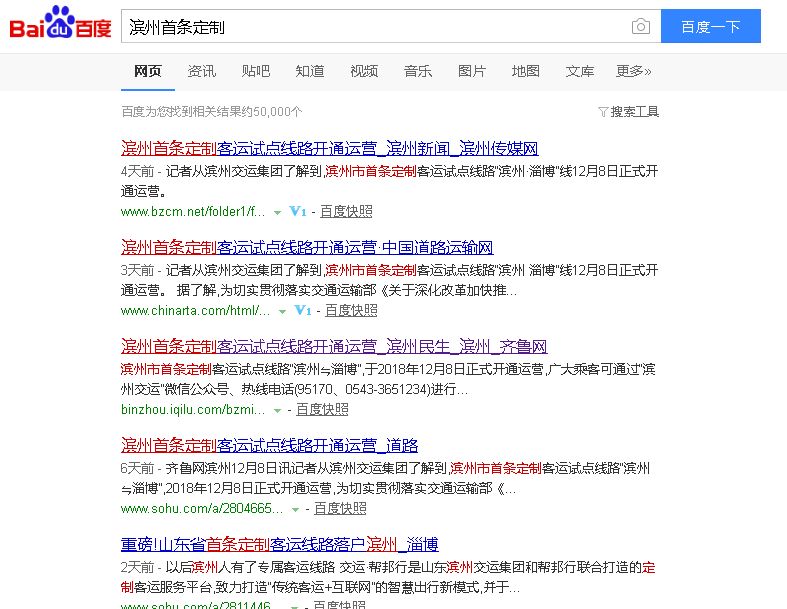Open 地图 tab
787x609 pixels.
point(526,71)
